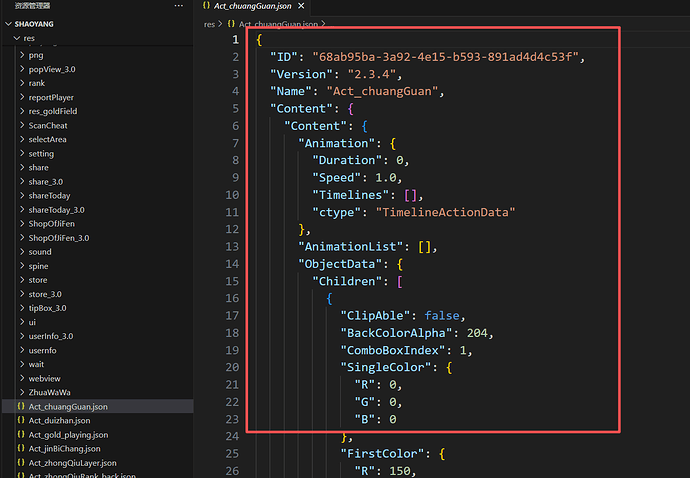Click the "AnimationList" key

pos(350,246)
